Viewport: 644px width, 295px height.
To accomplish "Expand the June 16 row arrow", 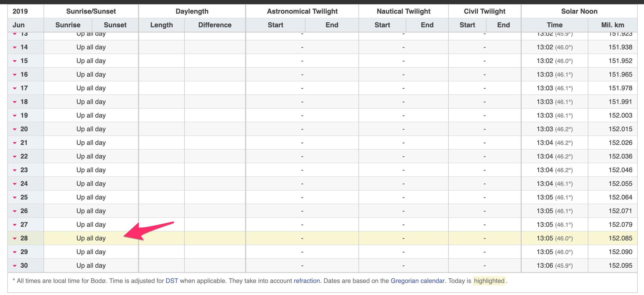I will 15,75.
